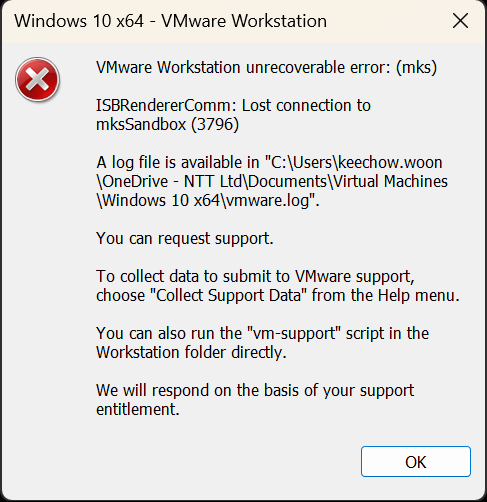Viewport: 487px width, 502px height.
Task: Click the (mks) text in the heading
Action: click(x=416, y=68)
